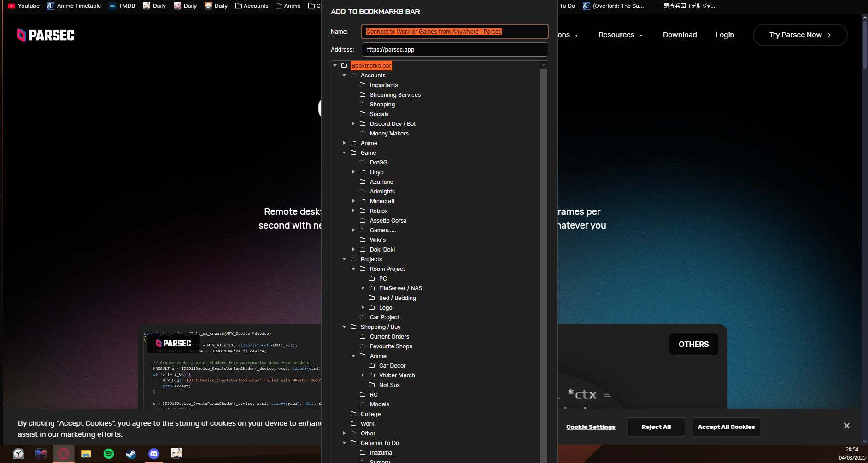
Task: Select the Shopping folder under Accounts
Action: tap(382, 105)
